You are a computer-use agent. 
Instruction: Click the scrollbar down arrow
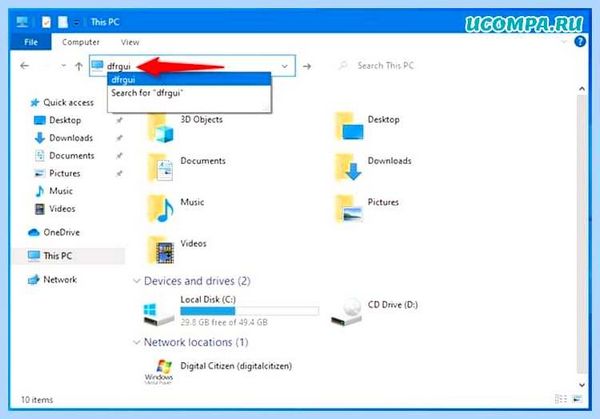582,385
